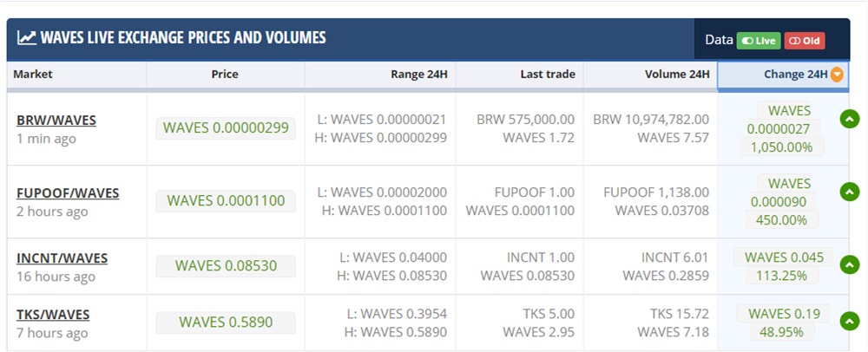Click WAVES 1.72 last trade value
Viewport: 868px width, 352px height.
(x=539, y=138)
